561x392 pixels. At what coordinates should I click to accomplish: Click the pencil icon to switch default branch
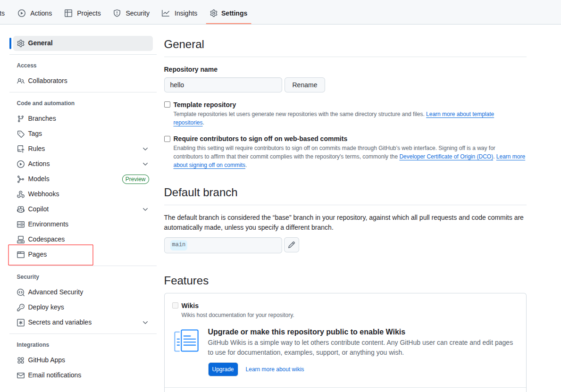292,245
